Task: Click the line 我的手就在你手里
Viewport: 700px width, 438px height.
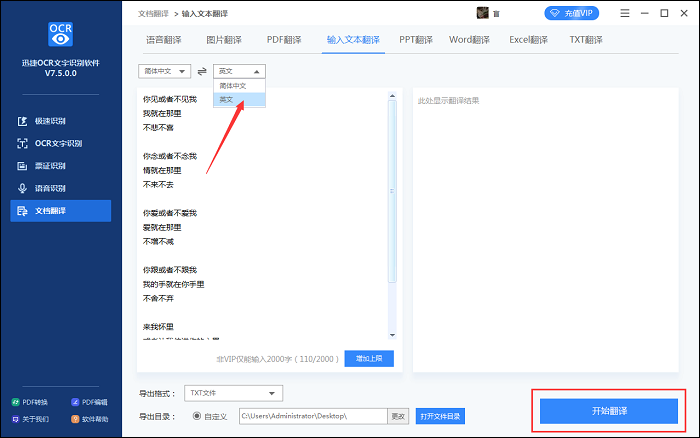Action: point(173,284)
